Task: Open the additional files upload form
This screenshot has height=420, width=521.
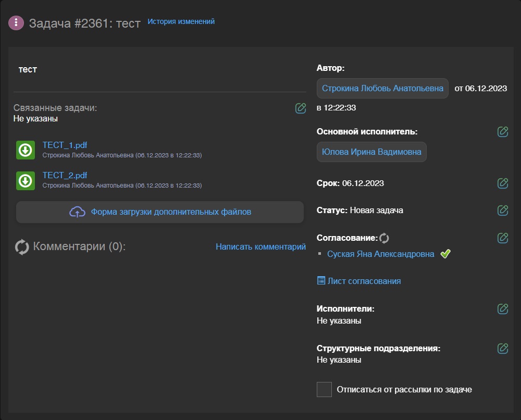Action: [160, 212]
